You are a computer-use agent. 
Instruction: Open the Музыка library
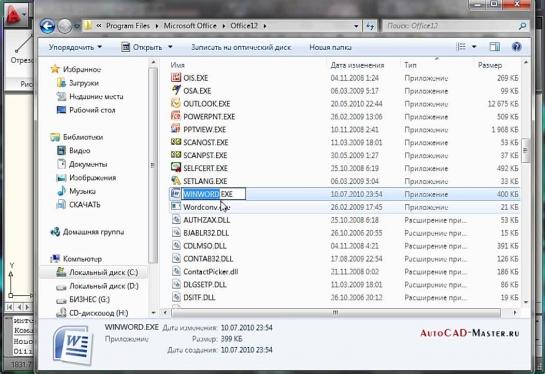point(82,191)
